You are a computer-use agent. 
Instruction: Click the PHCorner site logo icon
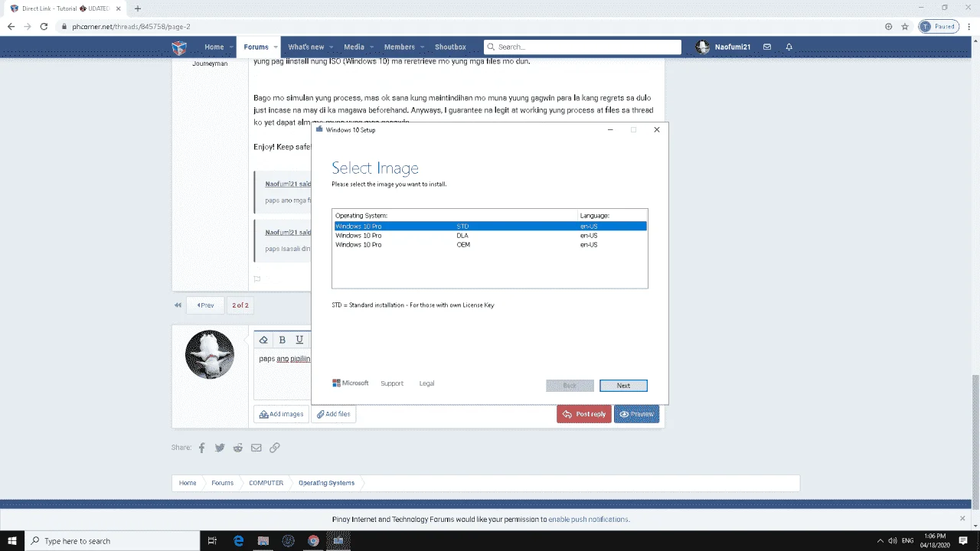click(x=179, y=47)
